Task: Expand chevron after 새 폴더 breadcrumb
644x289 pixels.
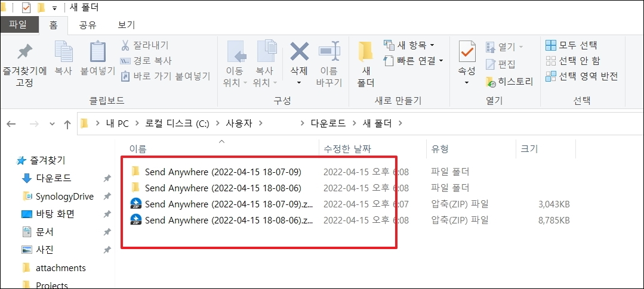Action: 401,123
